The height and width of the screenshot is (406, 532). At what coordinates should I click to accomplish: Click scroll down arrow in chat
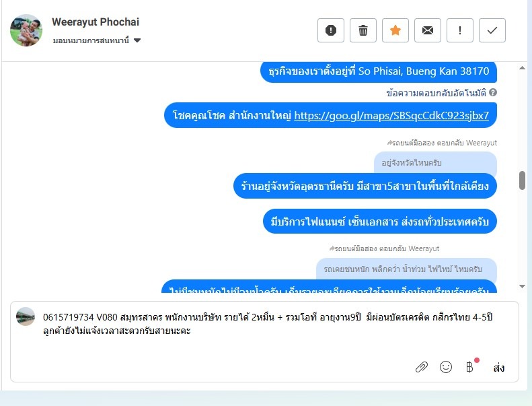[x=522, y=286]
